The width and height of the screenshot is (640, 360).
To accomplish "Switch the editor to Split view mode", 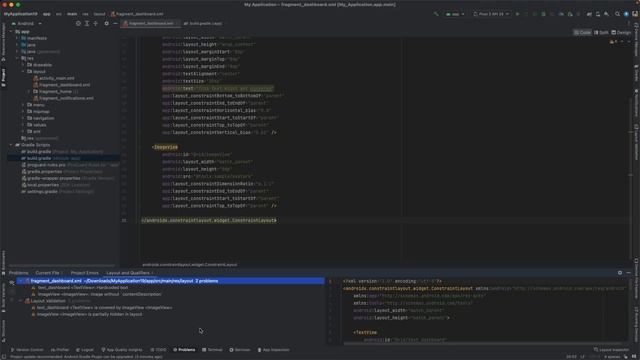I will click(601, 32).
